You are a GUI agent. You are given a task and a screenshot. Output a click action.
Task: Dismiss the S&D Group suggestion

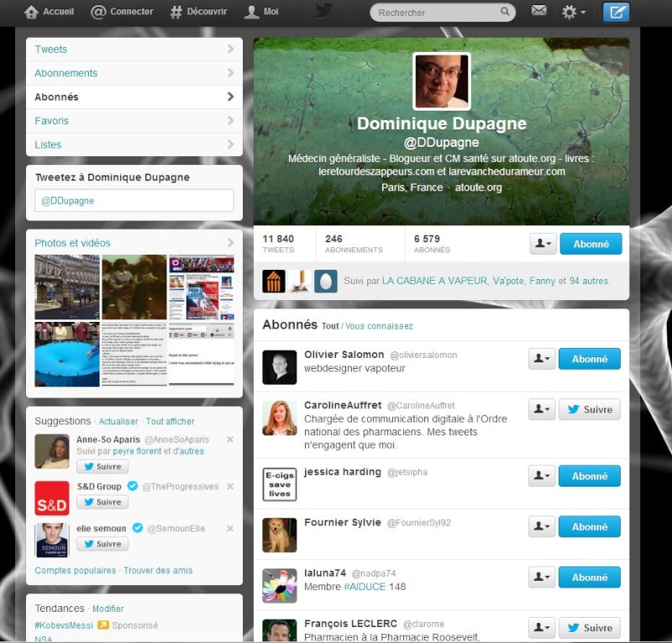point(230,487)
